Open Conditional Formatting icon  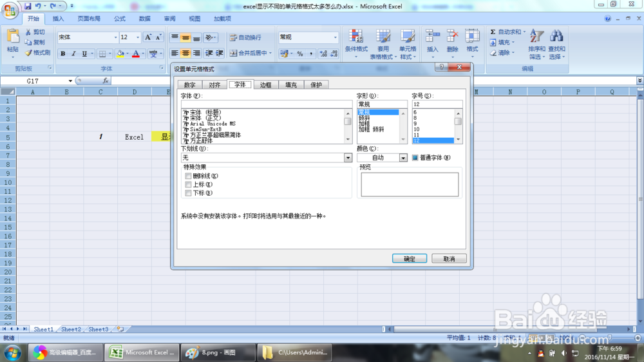pyautogui.click(x=355, y=37)
